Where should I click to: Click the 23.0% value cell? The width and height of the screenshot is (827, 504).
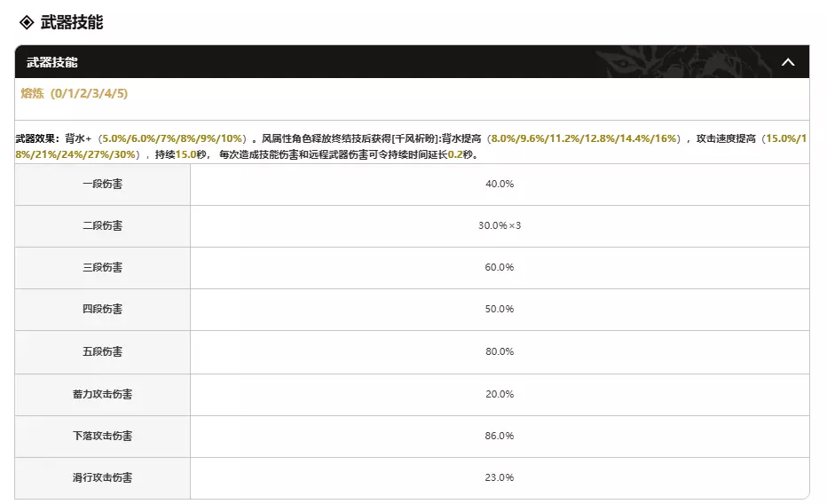500,477
